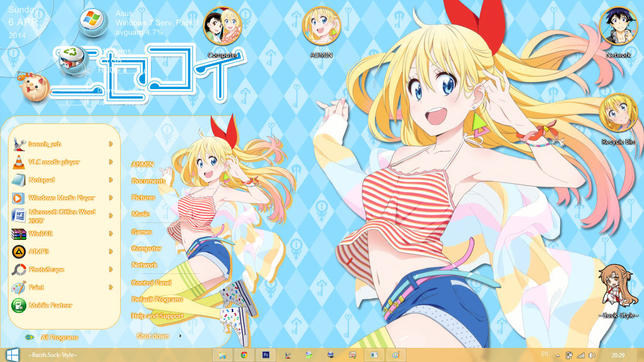Expand the launch_vsb jump list arrow
The image size is (644, 362).
click(x=111, y=144)
